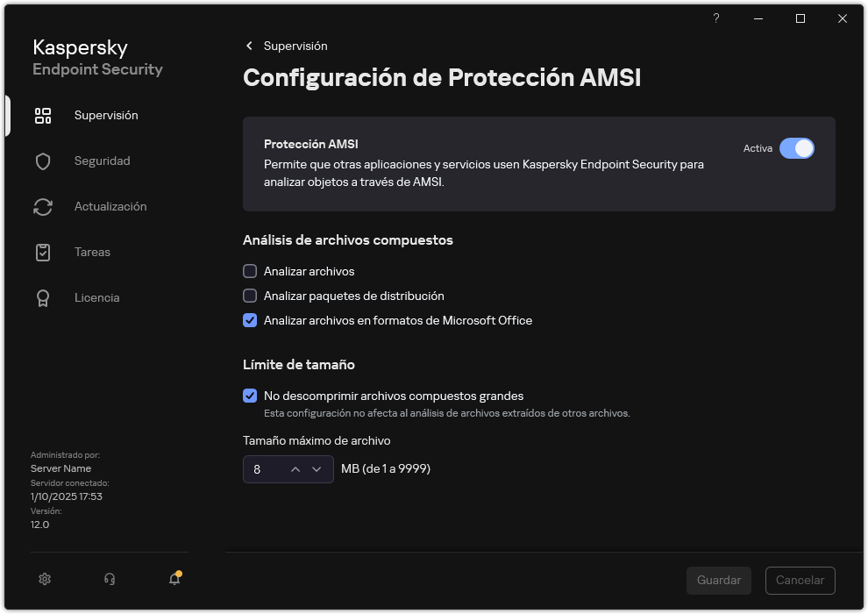
Task: Discard changes with the Cancelar button
Action: (800, 580)
